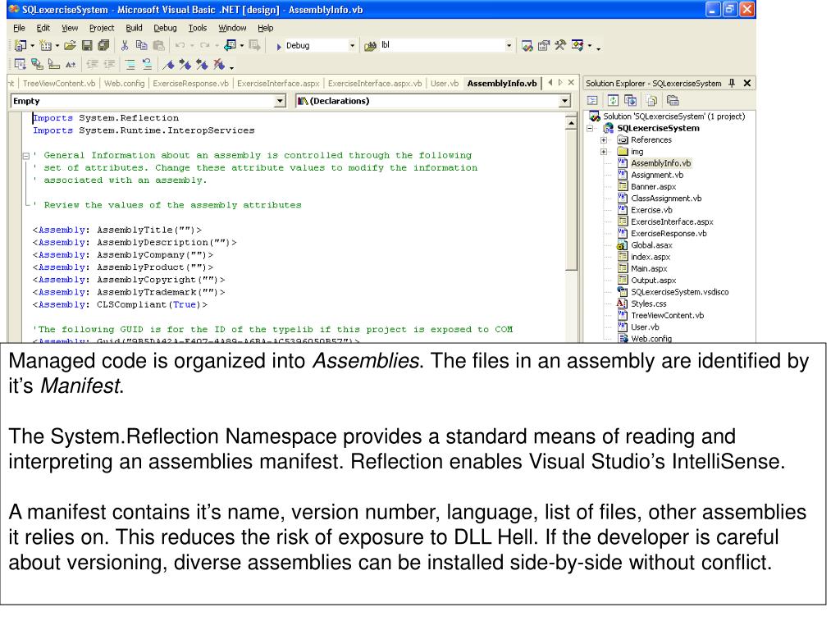Select Assignment.vb in Solution Explorer
840x630 pixels.
pos(657,175)
